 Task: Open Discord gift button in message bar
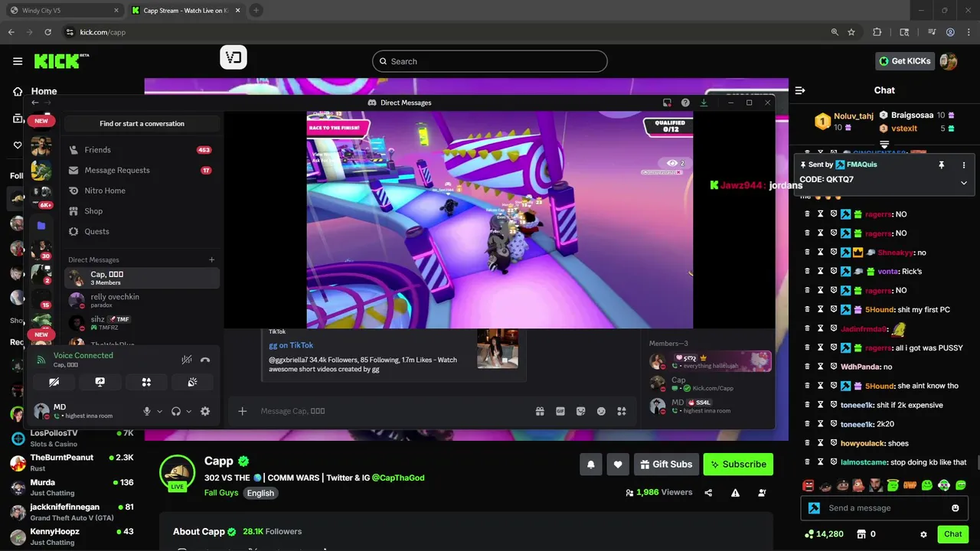pyautogui.click(x=540, y=411)
